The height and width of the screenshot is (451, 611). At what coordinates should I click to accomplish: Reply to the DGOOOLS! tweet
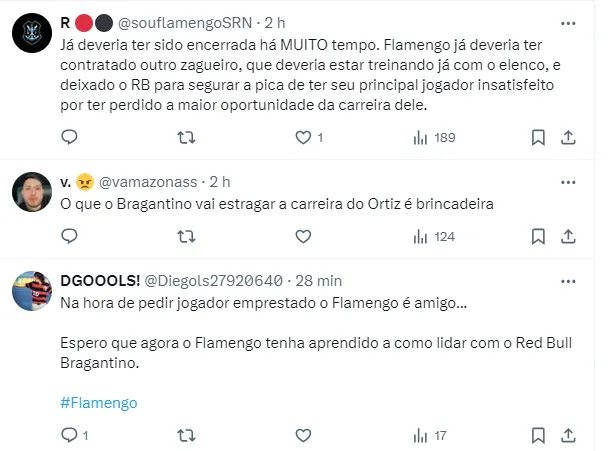[x=69, y=435]
